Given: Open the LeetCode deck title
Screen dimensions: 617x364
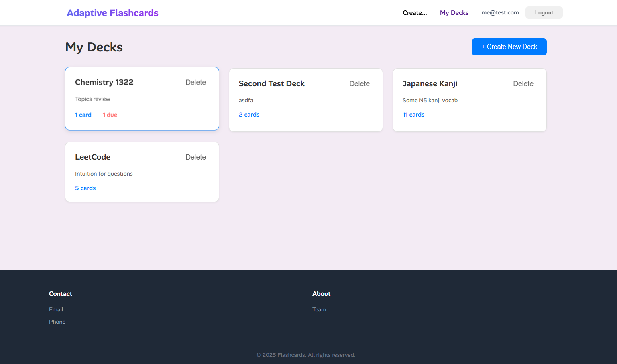Looking at the screenshot, I should point(93,157).
